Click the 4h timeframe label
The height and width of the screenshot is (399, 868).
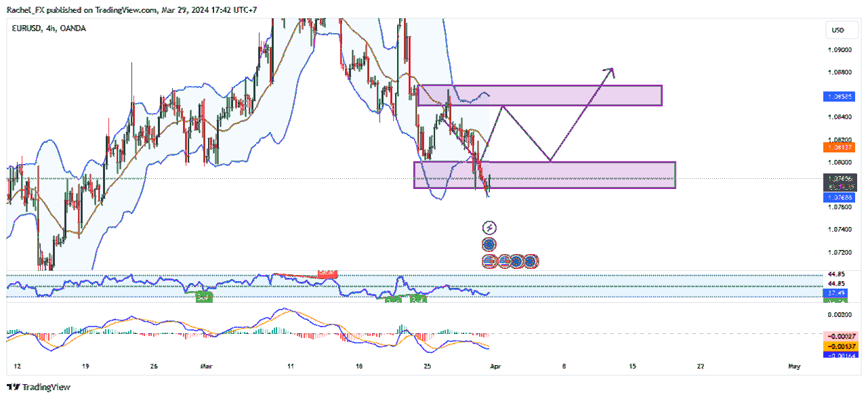49,28
